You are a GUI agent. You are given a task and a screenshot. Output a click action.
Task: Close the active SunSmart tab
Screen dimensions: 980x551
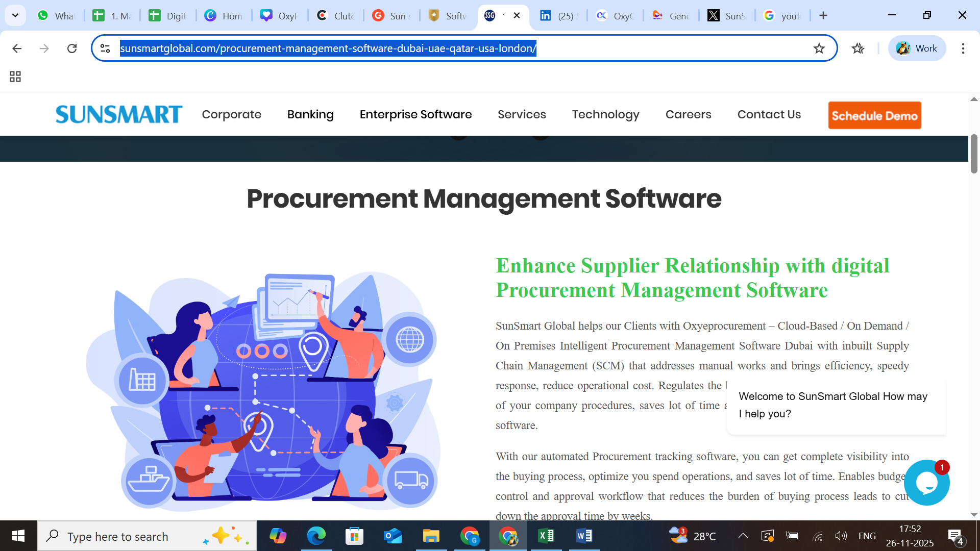(x=517, y=15)
